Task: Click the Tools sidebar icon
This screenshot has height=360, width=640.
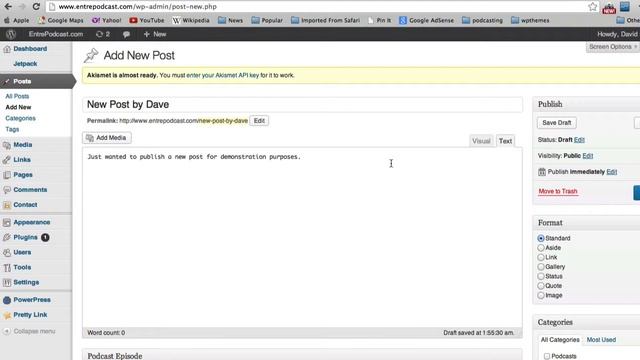Action: (x=7, y=268)
